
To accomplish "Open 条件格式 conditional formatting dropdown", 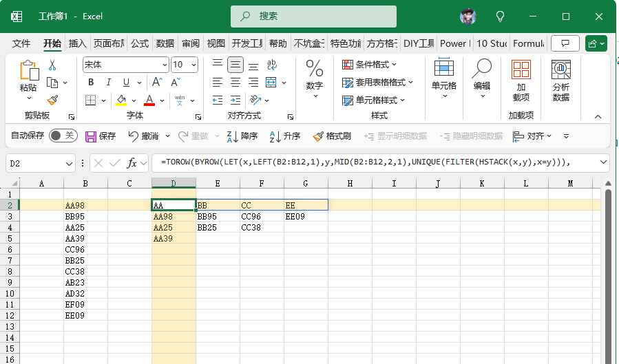I will click(370, 64).
